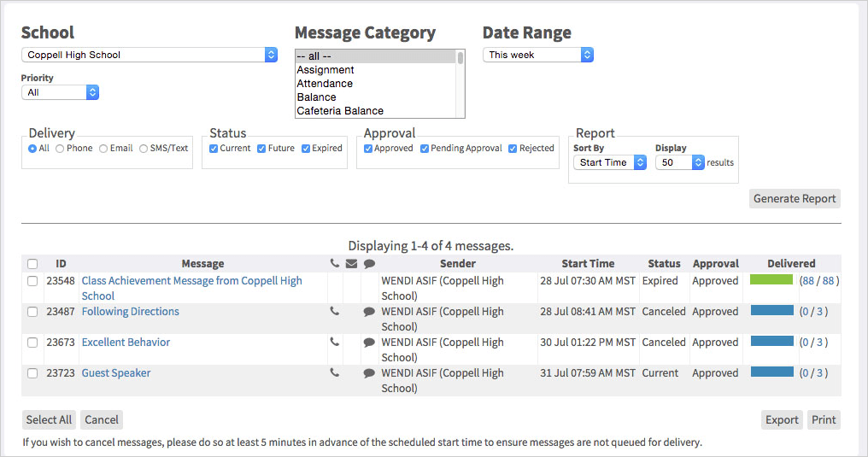Click the email envelope icon in the header

[351, 264]
